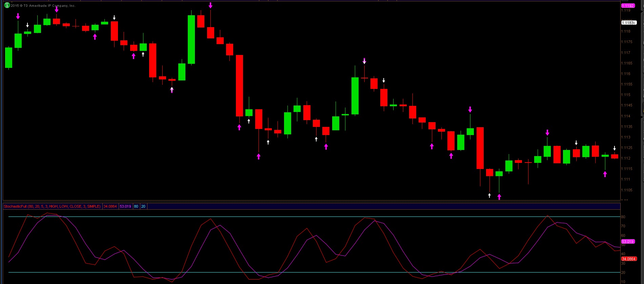Click the red 34.0864 value in study header

point(110,206)
